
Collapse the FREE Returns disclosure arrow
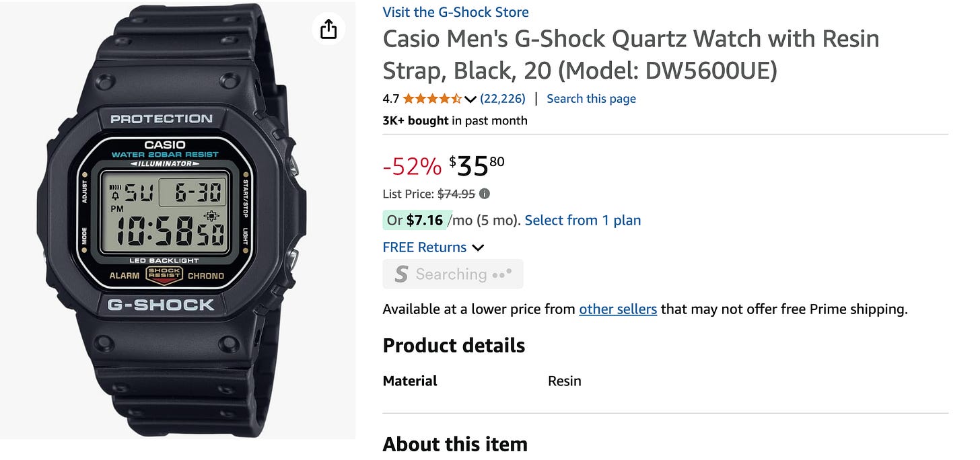pos(478,247)
